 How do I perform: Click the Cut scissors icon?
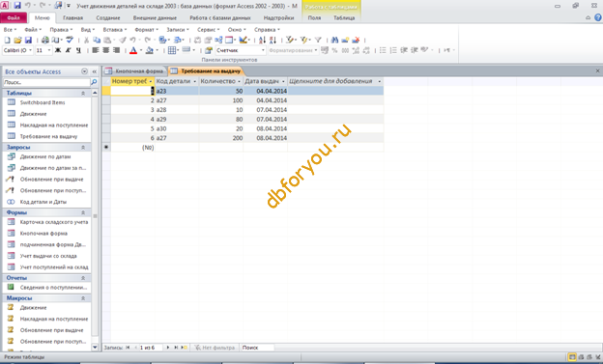pos(87,40)
